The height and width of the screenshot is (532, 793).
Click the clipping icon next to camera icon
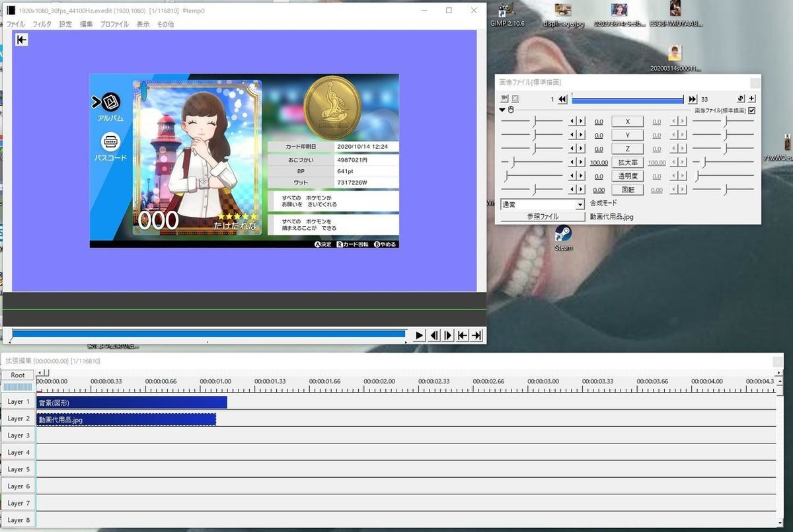516,99
